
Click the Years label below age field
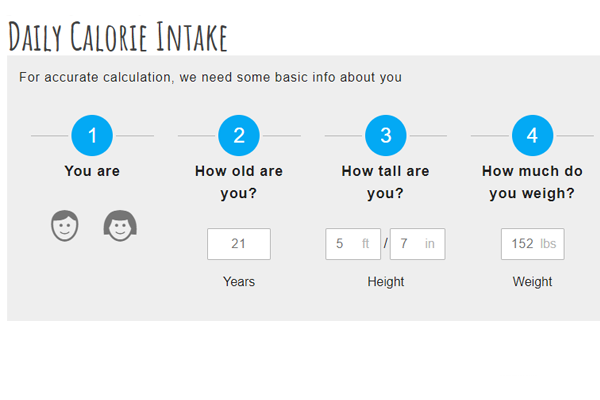coord(239,282)
